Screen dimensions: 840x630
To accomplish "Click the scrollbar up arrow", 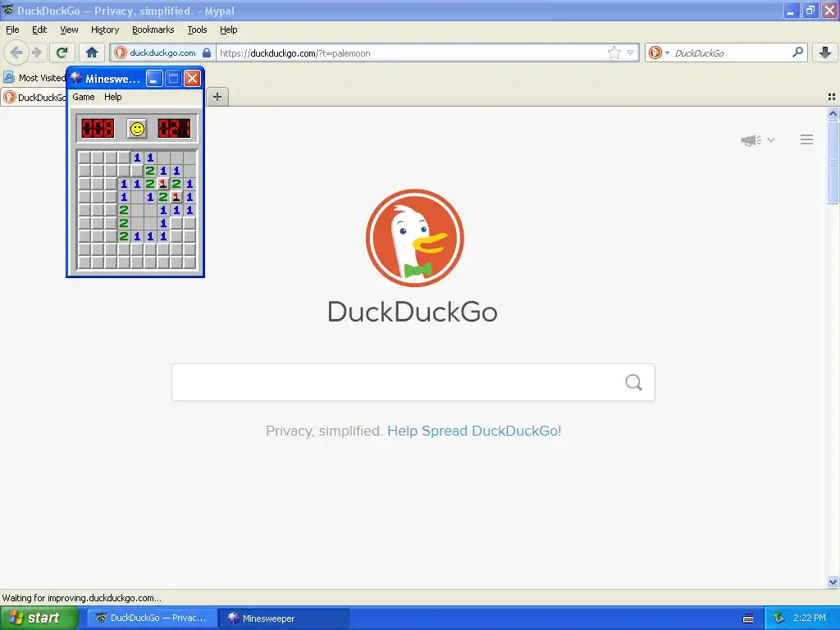I will click(x=833, y=113).
